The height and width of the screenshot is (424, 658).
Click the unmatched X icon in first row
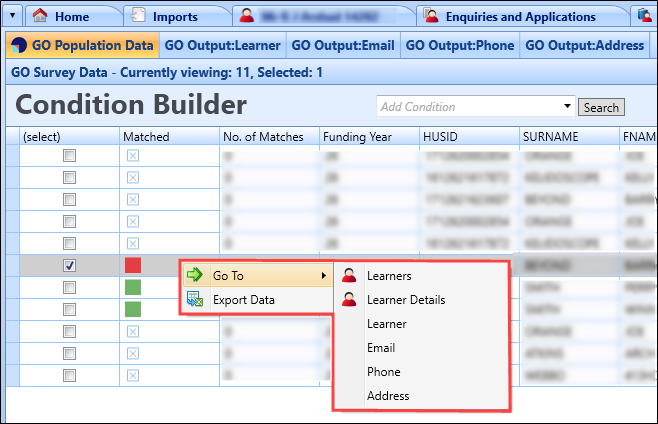(133, 156)
